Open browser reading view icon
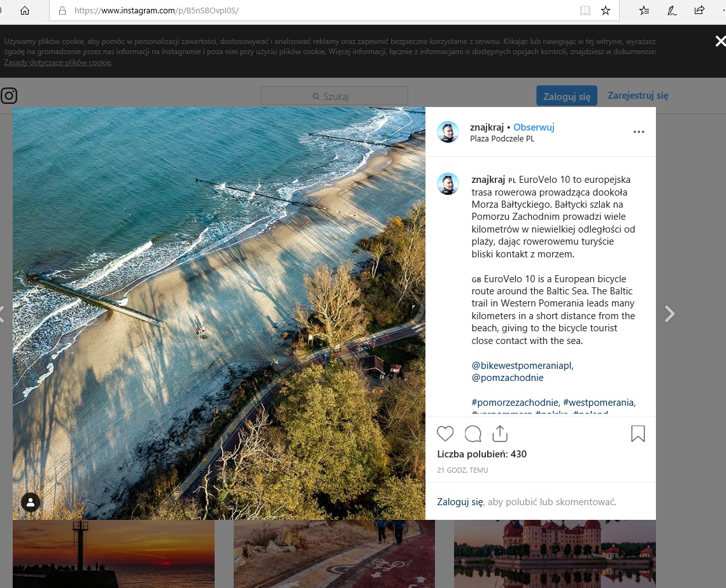The width and height of the screenshot is (726, 588). (x=585, y=11)
